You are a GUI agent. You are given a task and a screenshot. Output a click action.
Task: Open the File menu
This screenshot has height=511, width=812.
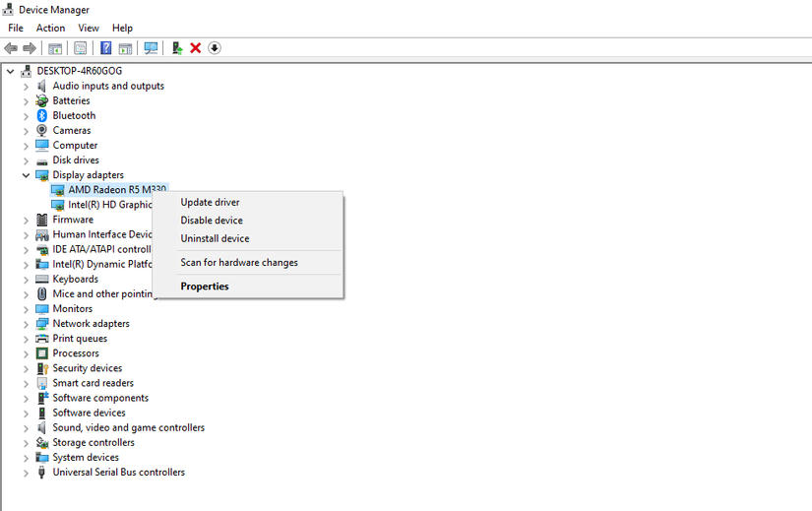(16, 28)
